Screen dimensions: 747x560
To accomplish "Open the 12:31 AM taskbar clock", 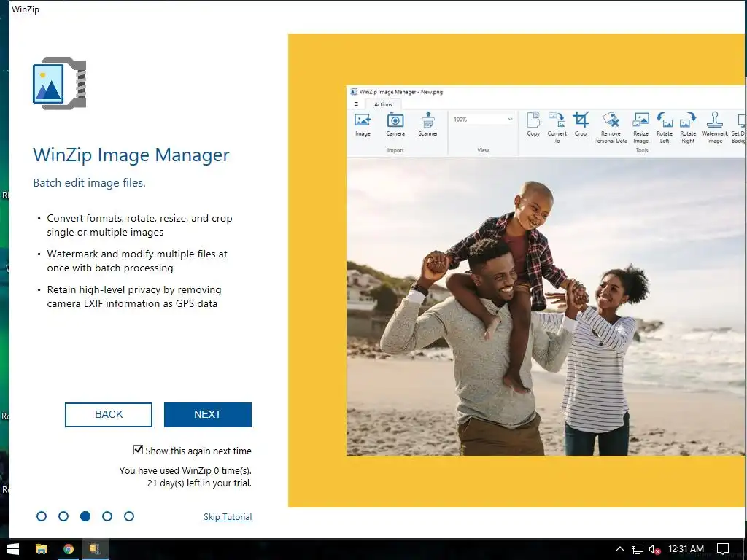I will pos(686,549).
